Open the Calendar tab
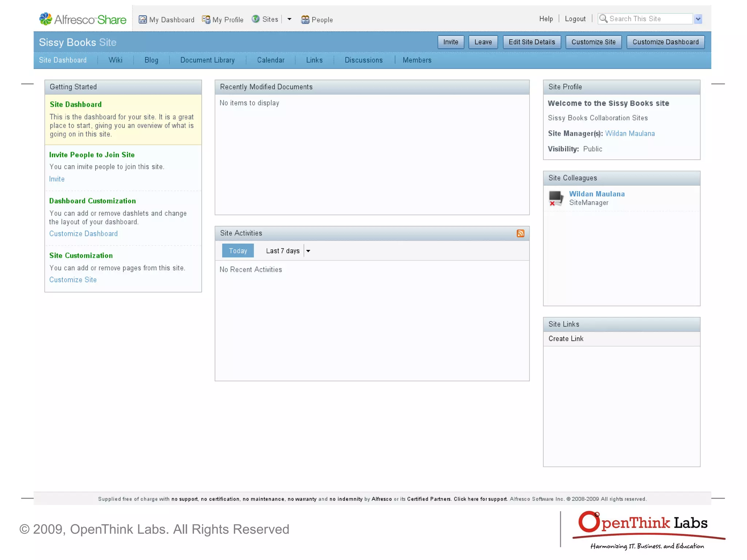Viewport: 747px width, 560px height. [271, 60]
